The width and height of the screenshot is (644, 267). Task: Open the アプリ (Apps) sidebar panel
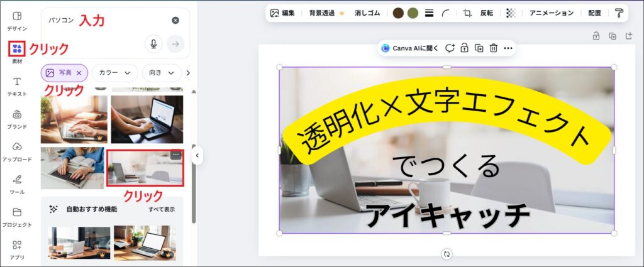point(17,250)
